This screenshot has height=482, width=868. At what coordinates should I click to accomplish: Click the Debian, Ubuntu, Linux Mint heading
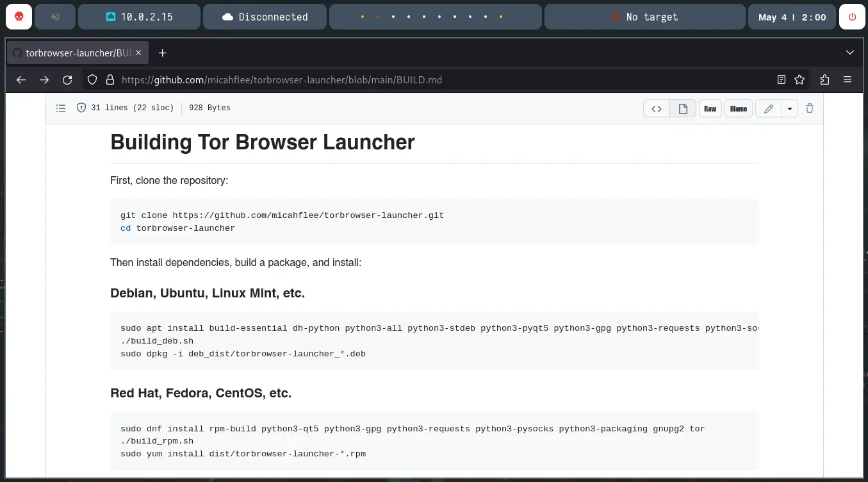point(208,294)
